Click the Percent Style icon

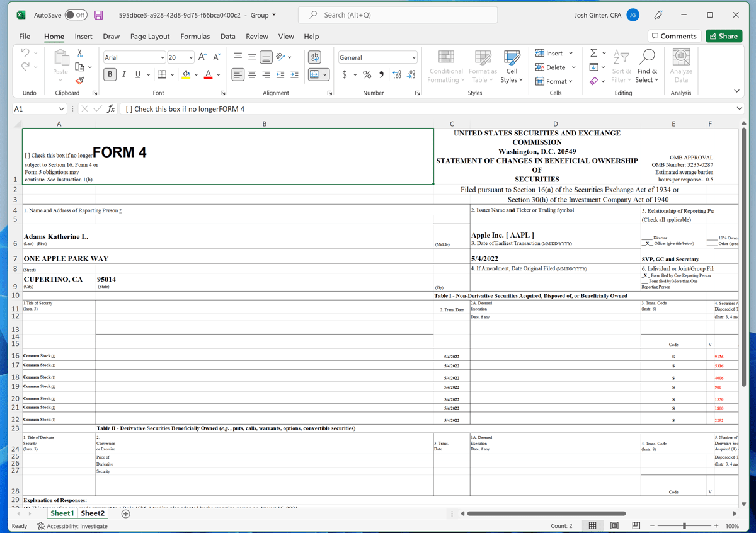click(x=367, y=74)
